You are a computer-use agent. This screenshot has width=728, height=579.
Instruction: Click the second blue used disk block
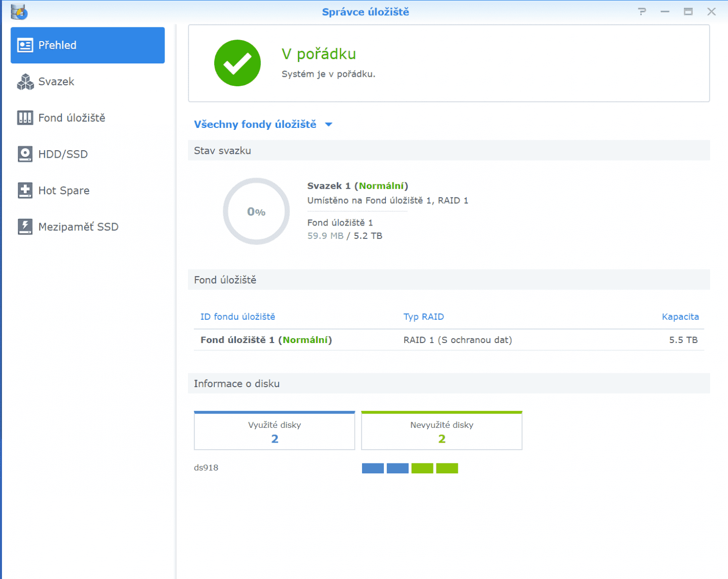(398, 468)
